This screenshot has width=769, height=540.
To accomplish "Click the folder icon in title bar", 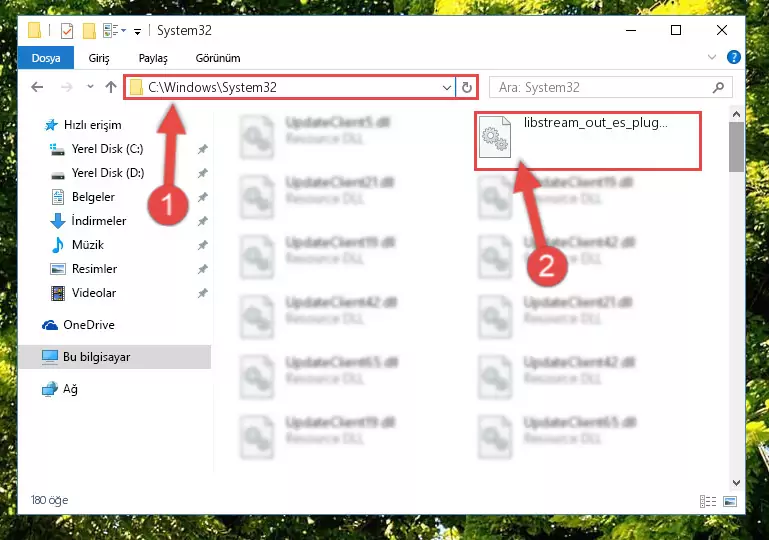I will (34, 30).
